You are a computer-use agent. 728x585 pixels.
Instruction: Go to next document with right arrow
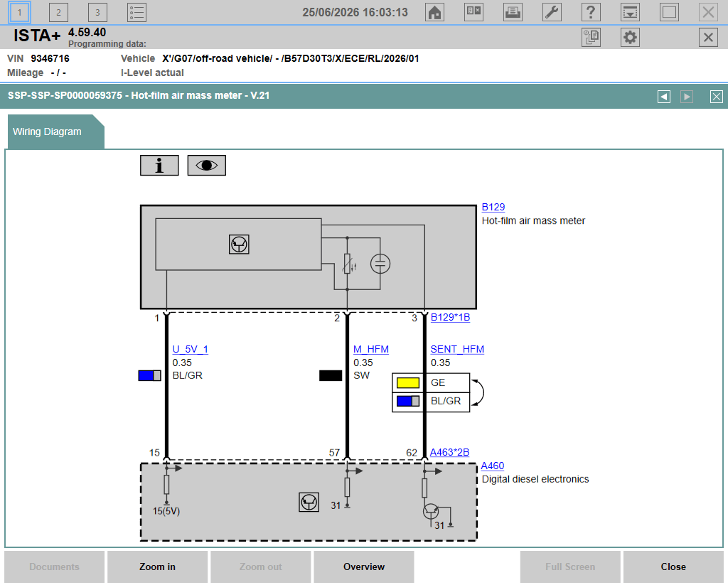(687, 97)
